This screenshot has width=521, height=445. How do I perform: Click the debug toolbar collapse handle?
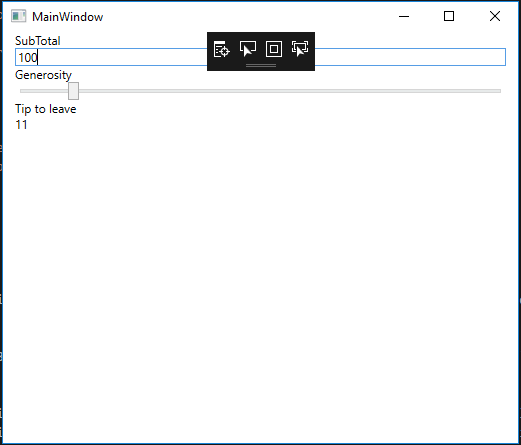(x=261, y=66)
